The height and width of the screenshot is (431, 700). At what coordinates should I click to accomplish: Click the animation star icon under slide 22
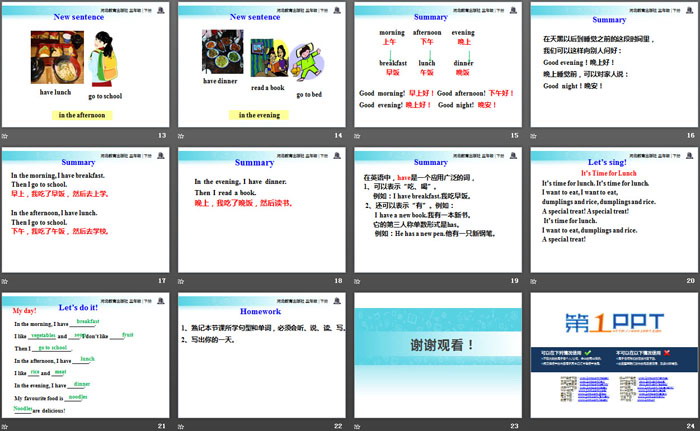181,427
